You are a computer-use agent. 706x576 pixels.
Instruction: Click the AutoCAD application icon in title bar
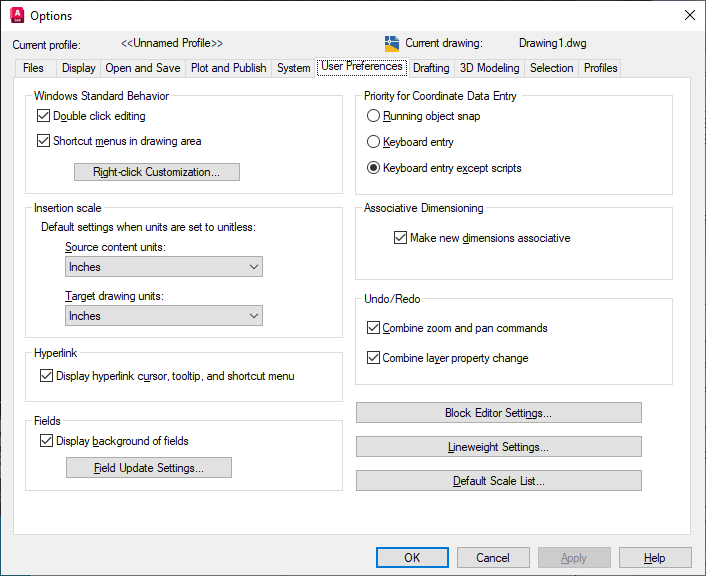pos(17,15)
